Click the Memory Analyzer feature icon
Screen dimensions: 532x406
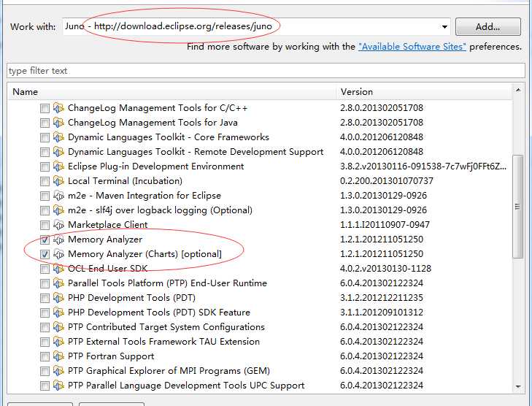58,240
